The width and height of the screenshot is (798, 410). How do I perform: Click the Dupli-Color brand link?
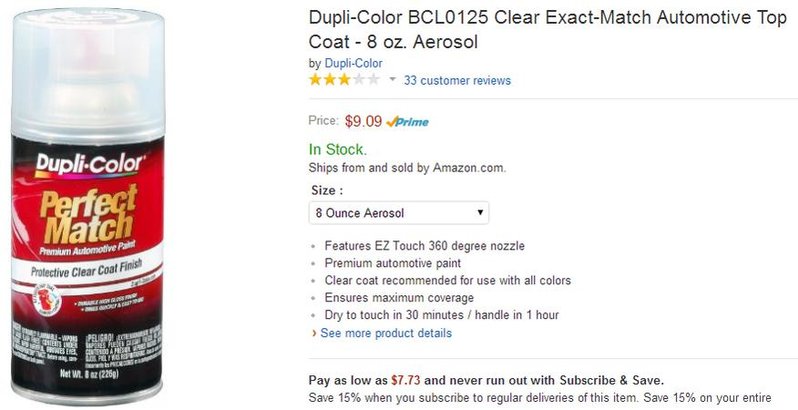tap(353, 64)
